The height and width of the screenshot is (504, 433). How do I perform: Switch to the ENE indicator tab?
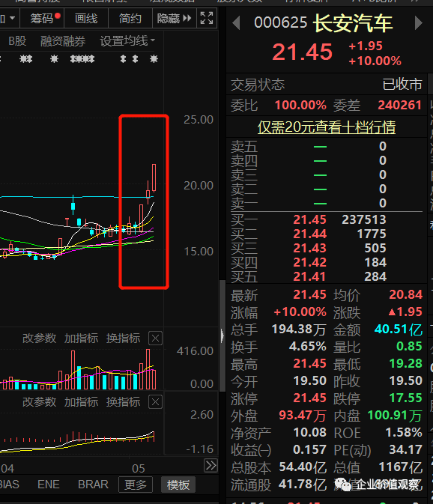pos(49,484)
